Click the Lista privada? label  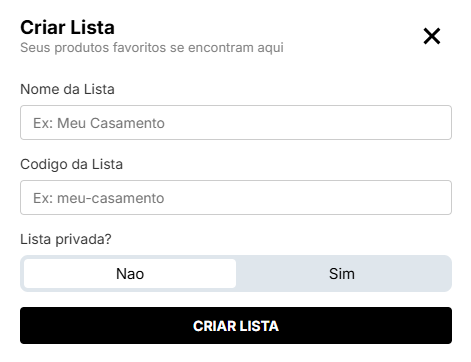(x=66, y=239)
